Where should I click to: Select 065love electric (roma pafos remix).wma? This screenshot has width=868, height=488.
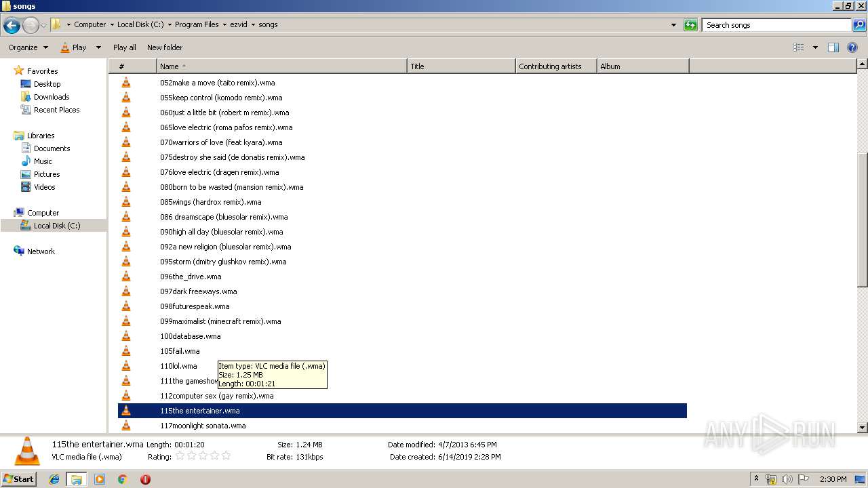(226, 127)
